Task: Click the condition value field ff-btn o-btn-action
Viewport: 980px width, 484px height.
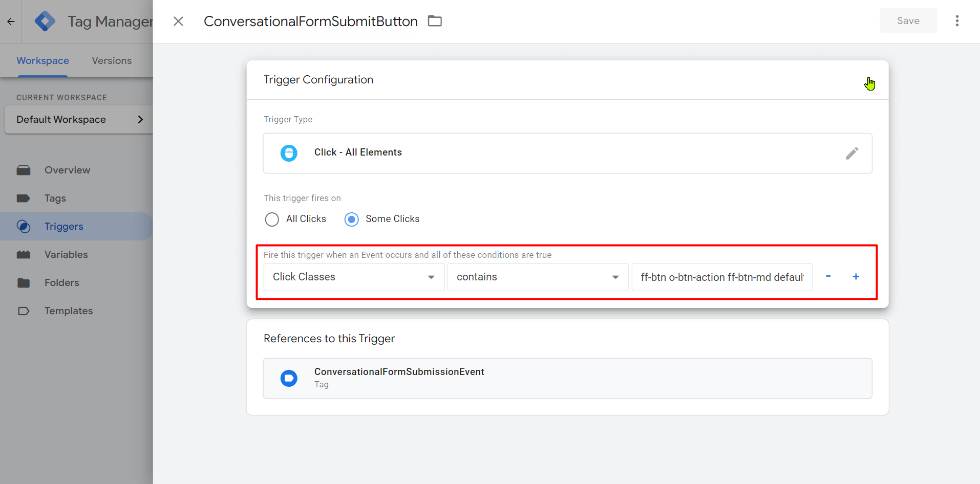Action: [722, 277]
